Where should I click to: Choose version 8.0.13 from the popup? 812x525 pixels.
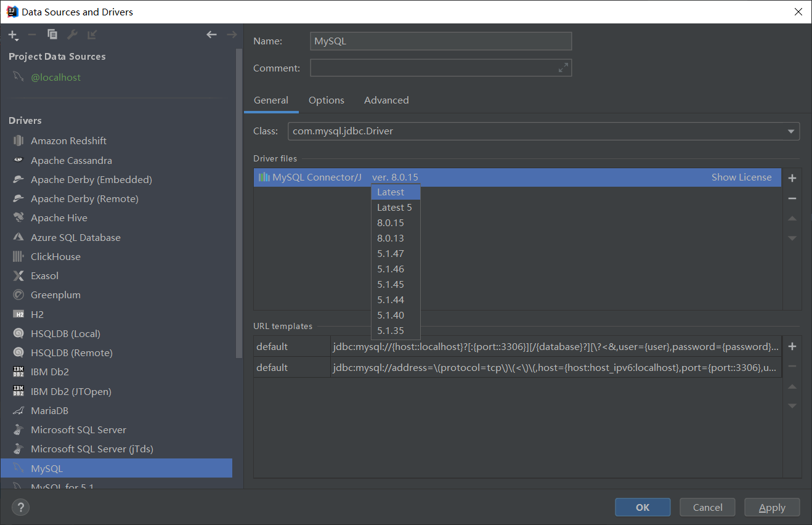pos(396,238)
